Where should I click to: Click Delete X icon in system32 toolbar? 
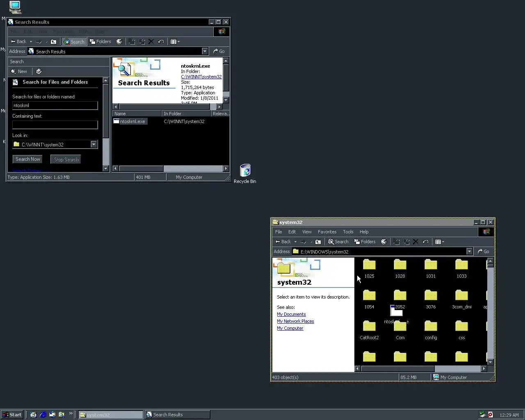tap(415, 242)
